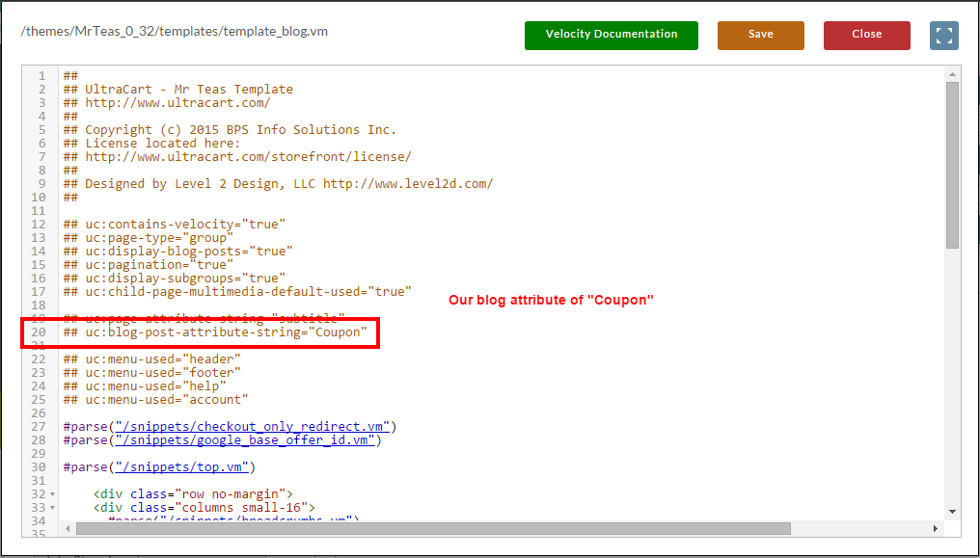The height and width of the screenshot is (558, 980).
Task: Click the div class="columns small-16" line
Action: click(x=204, y=508)
